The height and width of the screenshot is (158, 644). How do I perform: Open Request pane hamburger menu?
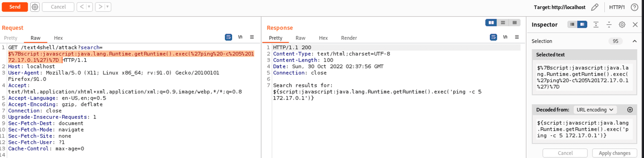(x=252, y=38)
